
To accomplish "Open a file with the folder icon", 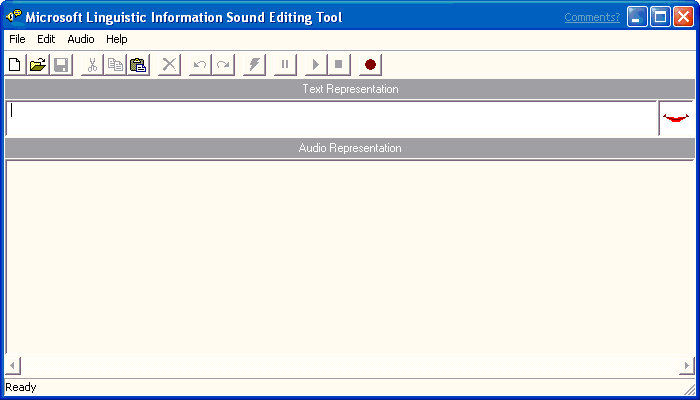I will pos(38,65).
